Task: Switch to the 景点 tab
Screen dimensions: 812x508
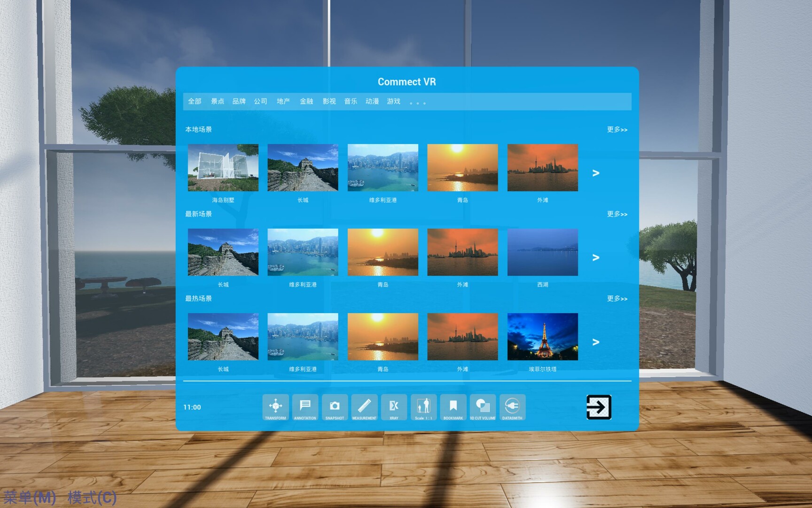Action: pos(217,101)
